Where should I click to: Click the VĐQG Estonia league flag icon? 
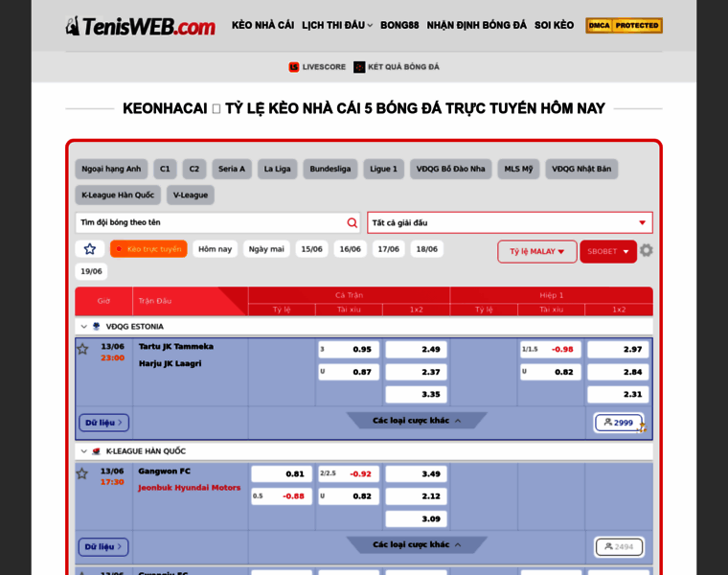[96, 327]
